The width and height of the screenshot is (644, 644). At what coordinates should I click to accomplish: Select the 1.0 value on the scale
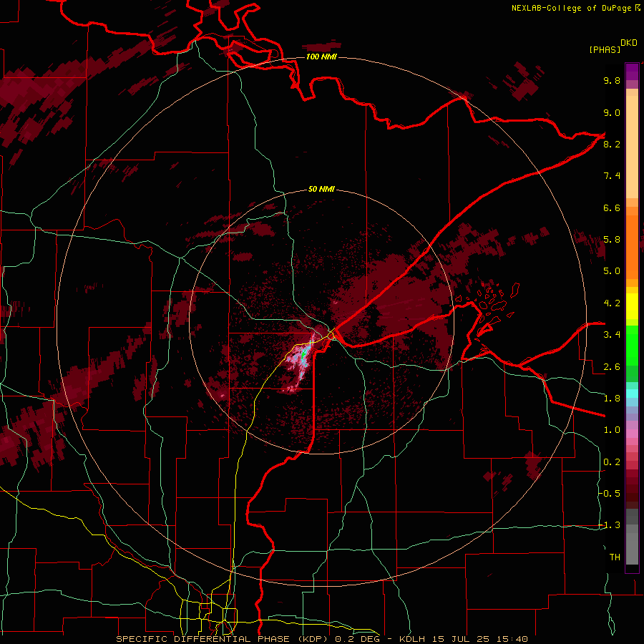tap(612, 430)
